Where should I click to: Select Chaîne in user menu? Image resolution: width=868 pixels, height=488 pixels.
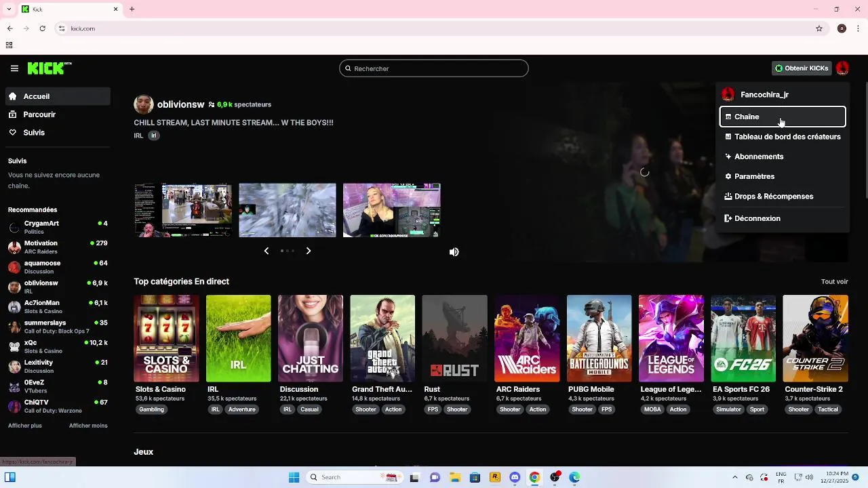pos(783,117)
